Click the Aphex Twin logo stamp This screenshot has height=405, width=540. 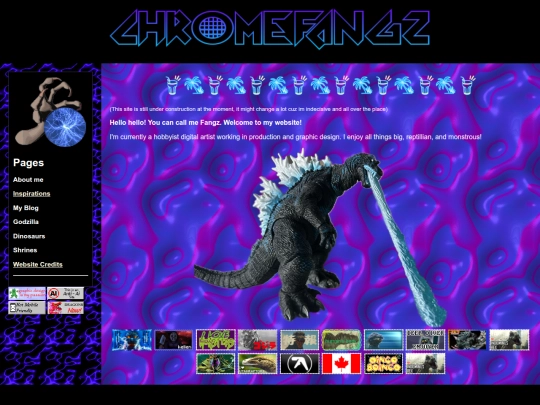pyautogui.click(x=300, y=363)
